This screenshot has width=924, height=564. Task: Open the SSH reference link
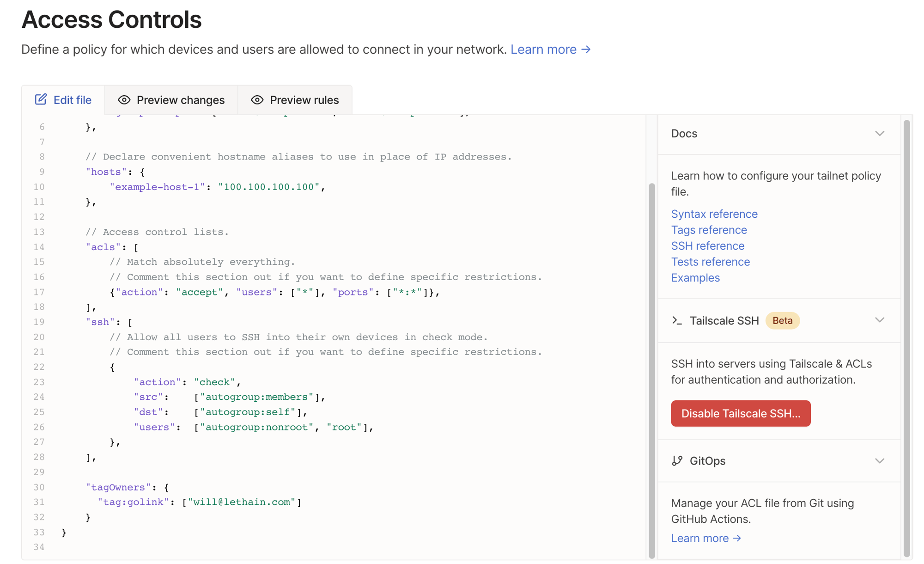(x=708, y=245)
